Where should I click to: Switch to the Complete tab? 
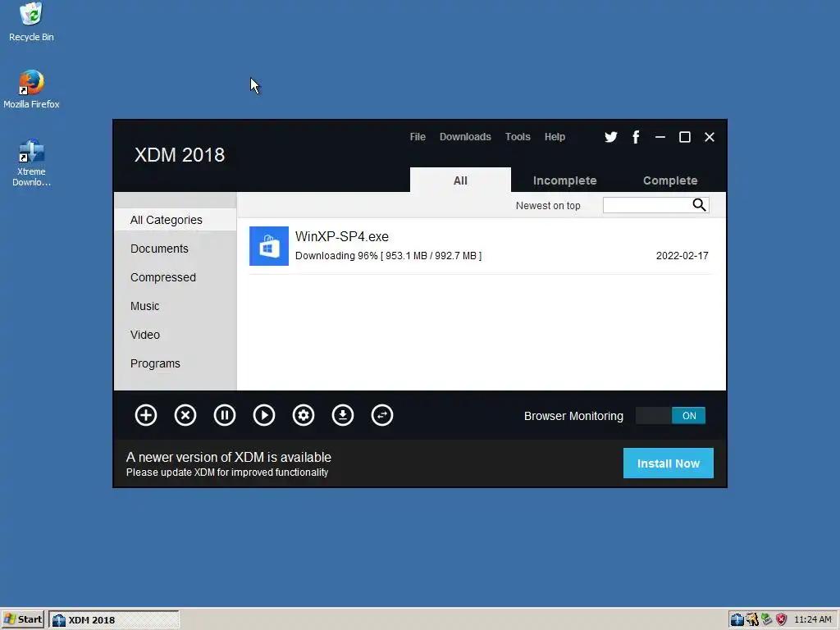pyautogui.click(x=670, y=180)
